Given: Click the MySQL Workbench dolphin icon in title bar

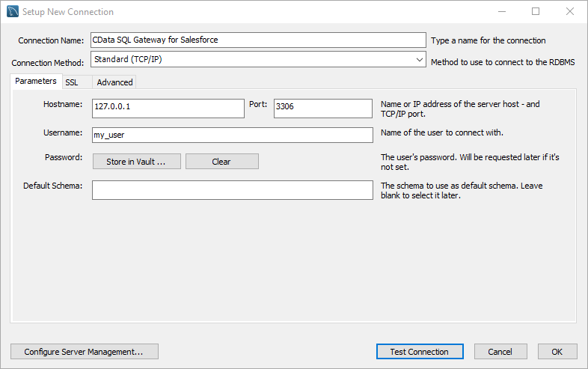Looking at the screenshot, I should 12,12.
